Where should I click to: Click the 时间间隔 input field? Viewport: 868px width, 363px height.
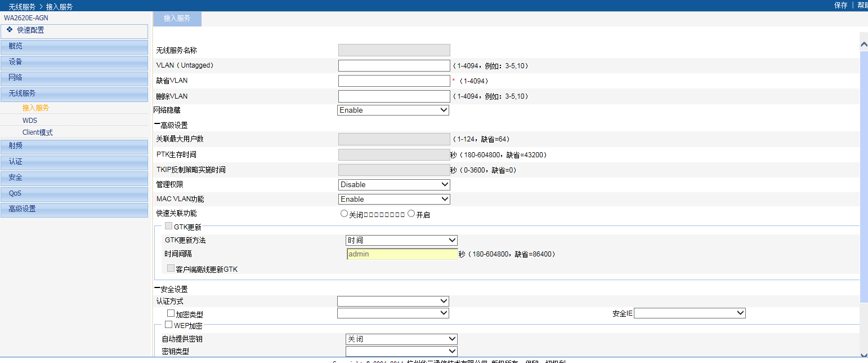pyautogui.click(x=402, y=254)
